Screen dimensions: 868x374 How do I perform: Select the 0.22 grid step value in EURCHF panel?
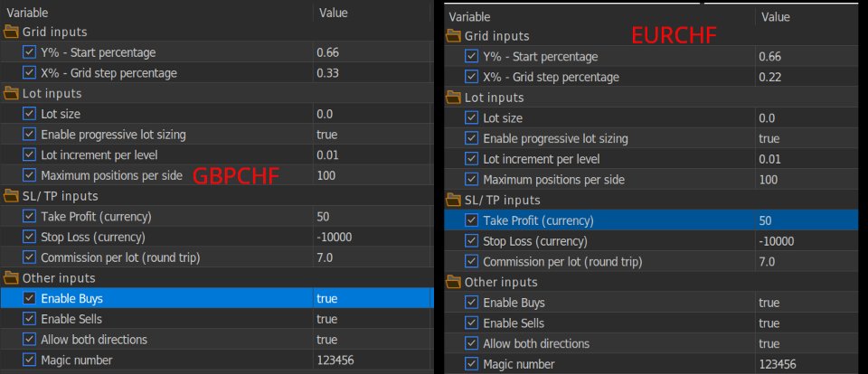click(x=770, y=77)
